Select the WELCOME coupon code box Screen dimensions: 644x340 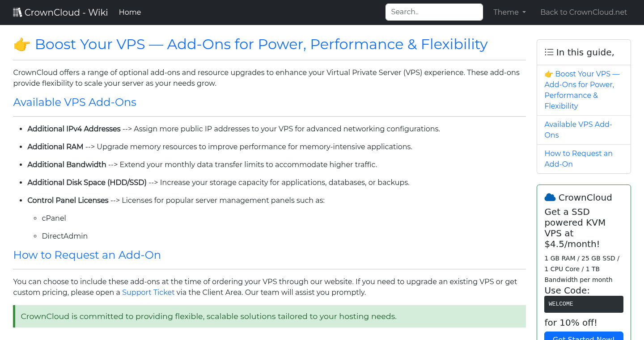click(584, 304)
